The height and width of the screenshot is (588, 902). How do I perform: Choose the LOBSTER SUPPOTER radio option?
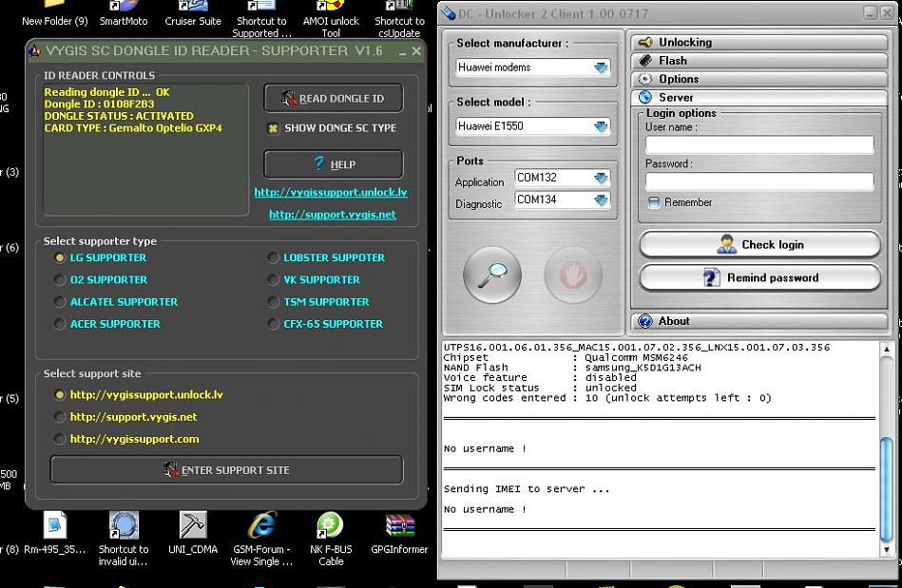tap(274, 257)
